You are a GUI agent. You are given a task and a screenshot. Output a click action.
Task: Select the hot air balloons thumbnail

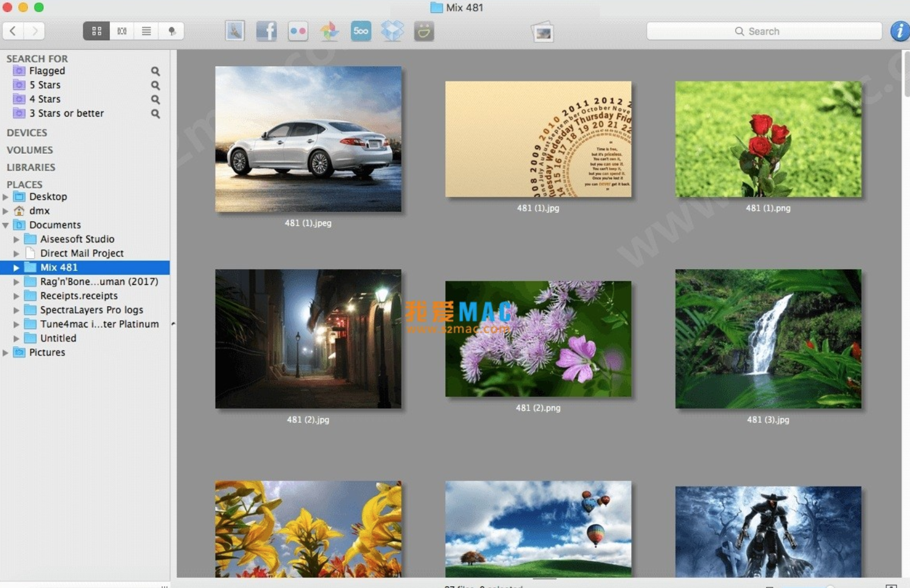pos(538,529)
